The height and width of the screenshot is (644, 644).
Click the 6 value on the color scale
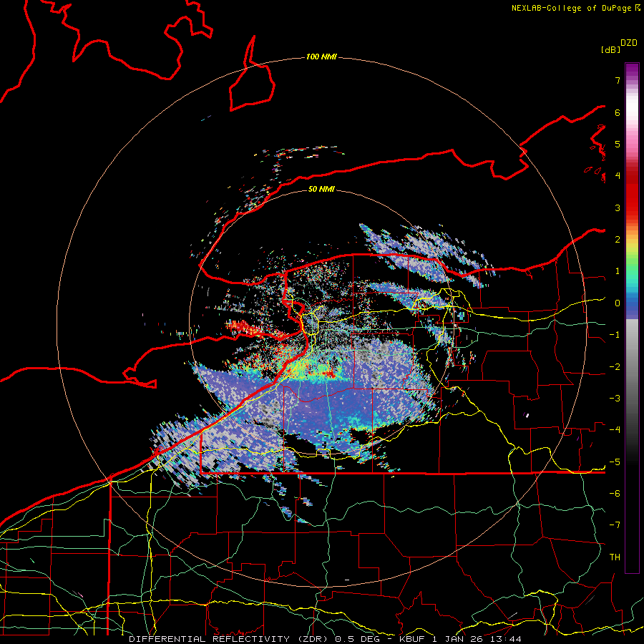coord(618,112)
